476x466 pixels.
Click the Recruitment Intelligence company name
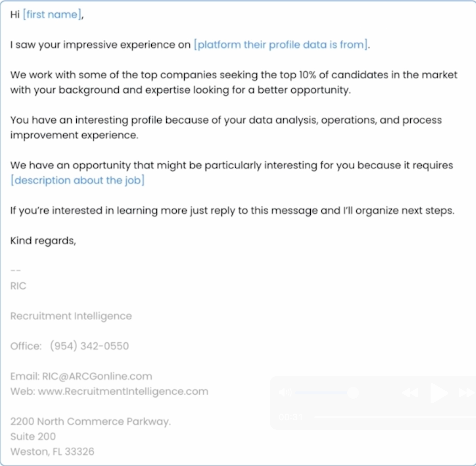[71, 316]
